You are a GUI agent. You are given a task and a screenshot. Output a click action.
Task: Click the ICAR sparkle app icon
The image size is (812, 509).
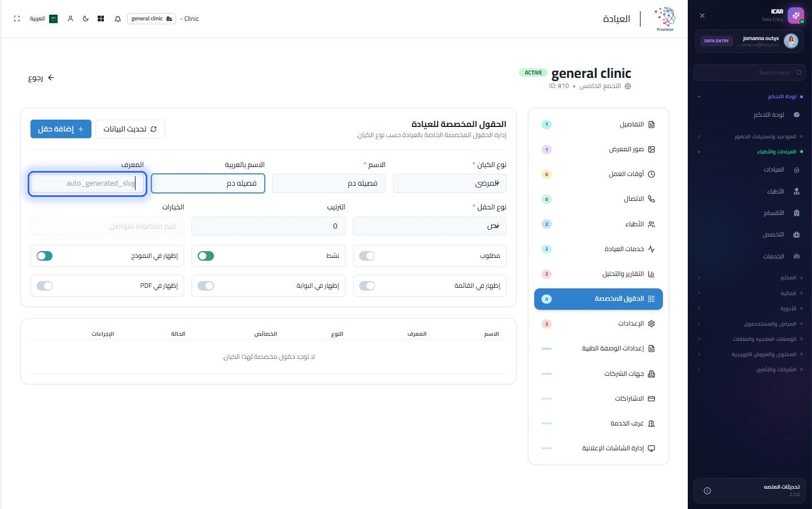pos(796,15)
